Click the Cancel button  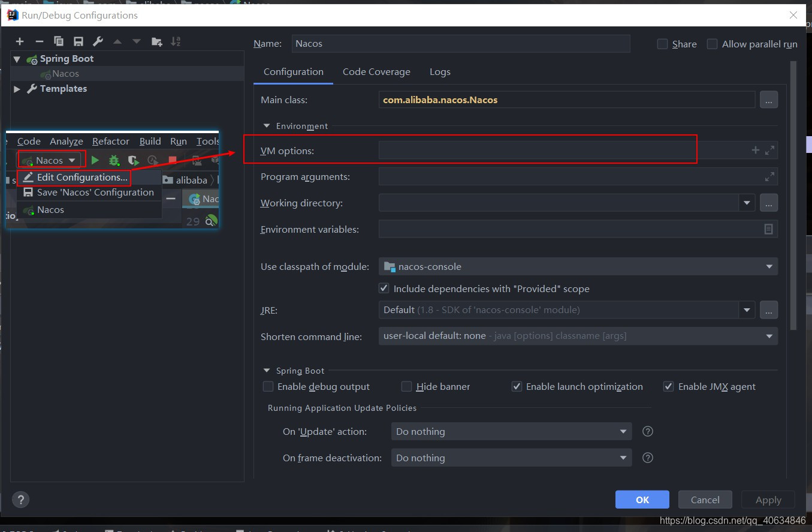coord(705,500)
